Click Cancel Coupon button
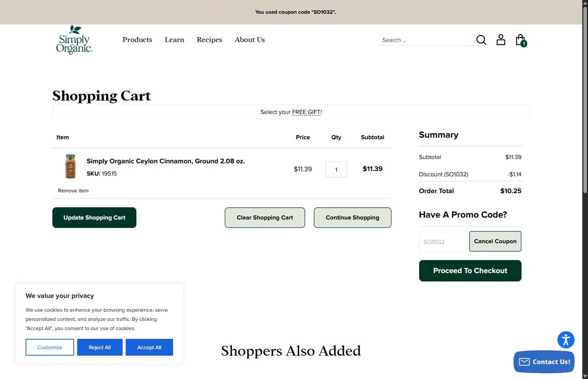The height and width of the screenshot is (379, 588). point(495,241)
